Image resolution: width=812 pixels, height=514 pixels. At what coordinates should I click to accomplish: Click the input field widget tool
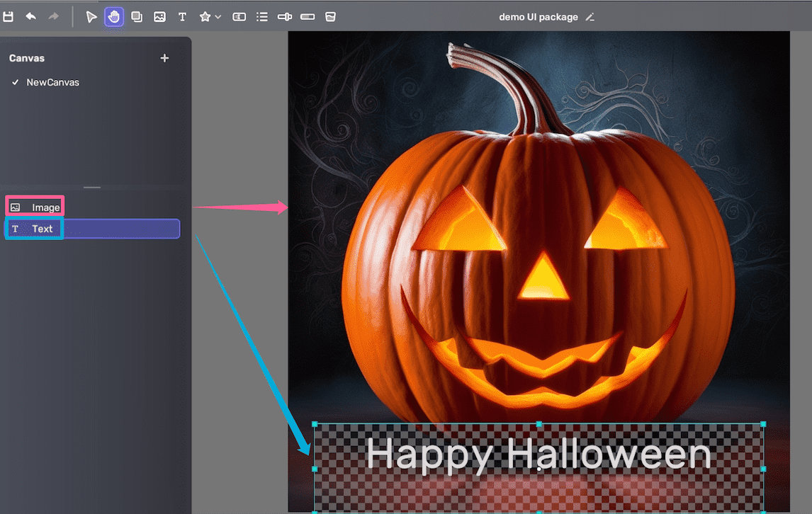coord(239,17)
